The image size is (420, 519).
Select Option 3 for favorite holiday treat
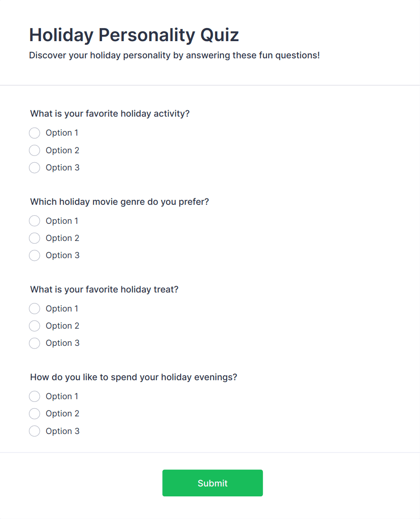[34, 343]
